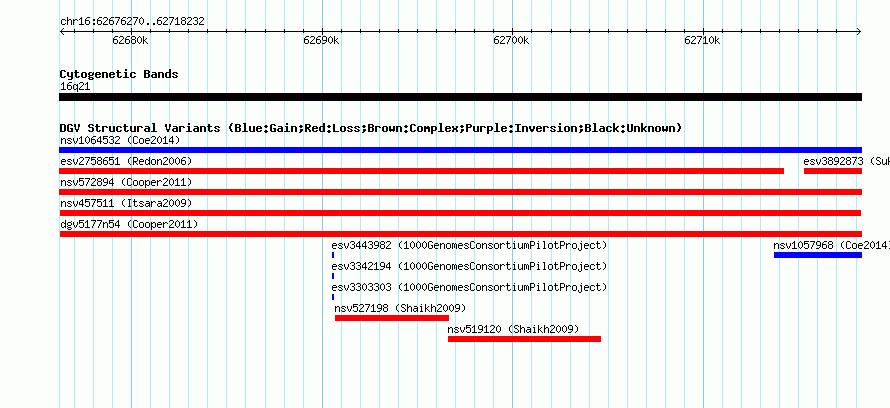Open the nsv1057968 (Coe2014) label
890x408 pixels.
831,245
